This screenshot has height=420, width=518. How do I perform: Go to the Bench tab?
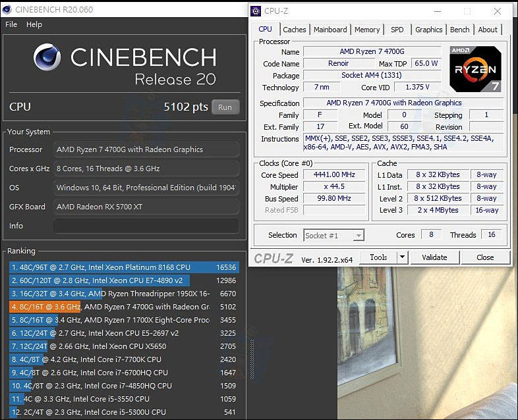459,30
